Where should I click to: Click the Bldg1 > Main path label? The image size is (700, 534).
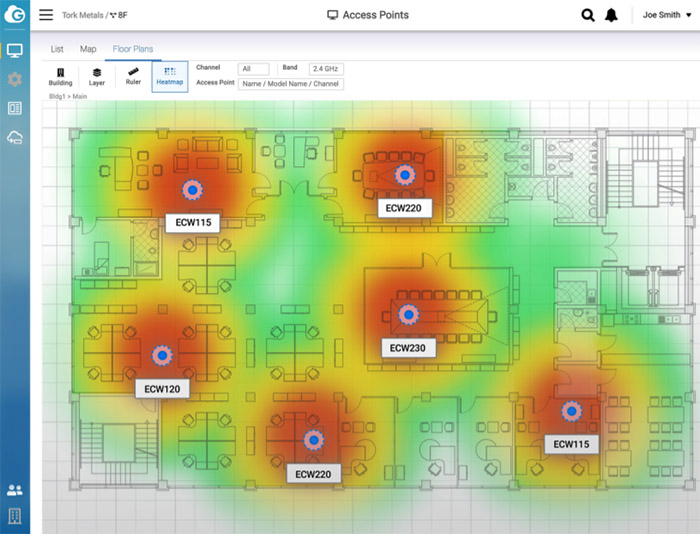point(68,96)
